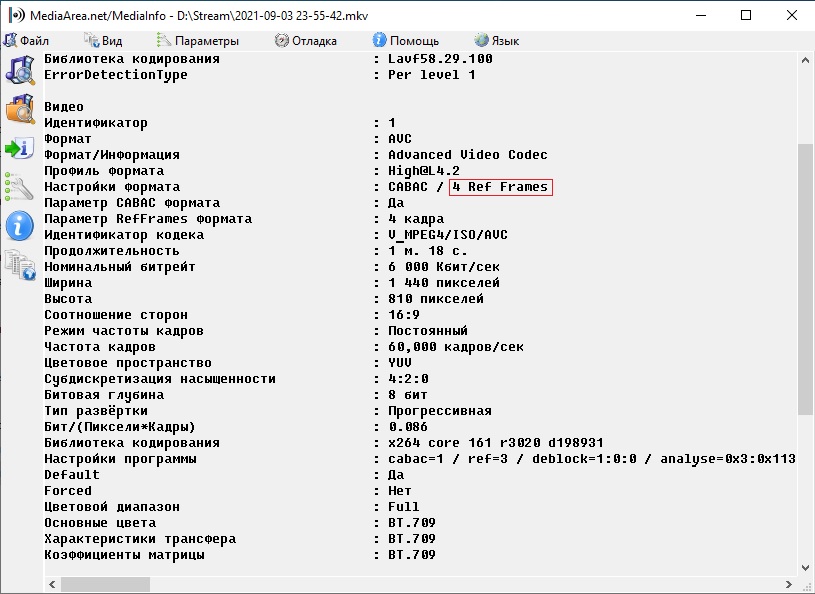
Task: Click the horizontal scrollbar right arrow
Action: pyautogui.click(x=788, y=584)
